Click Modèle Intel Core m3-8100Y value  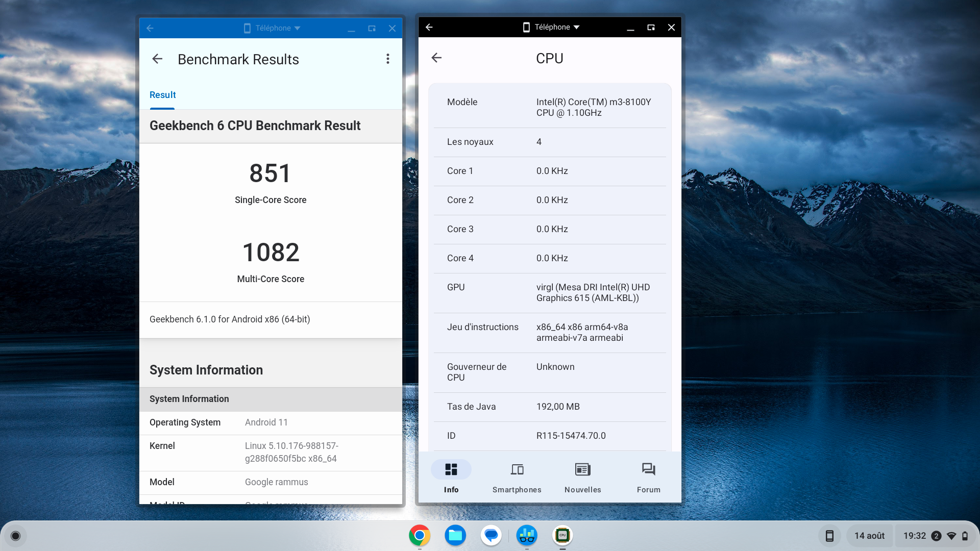point(594,107)
